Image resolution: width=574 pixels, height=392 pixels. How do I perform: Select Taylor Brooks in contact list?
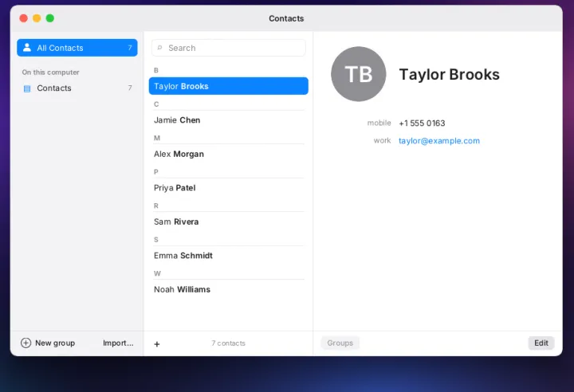point(229,86)
